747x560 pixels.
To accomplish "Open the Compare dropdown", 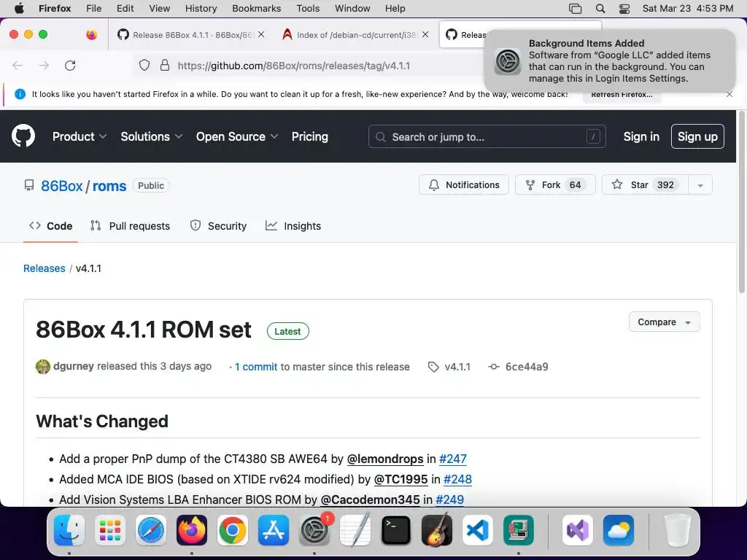I will (x=664, y=322).
